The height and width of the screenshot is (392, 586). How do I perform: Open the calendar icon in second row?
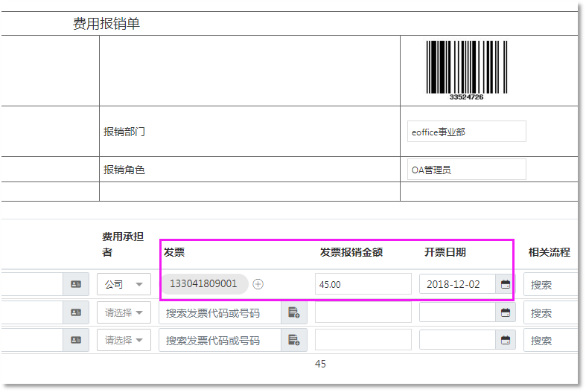pos(506,312)
